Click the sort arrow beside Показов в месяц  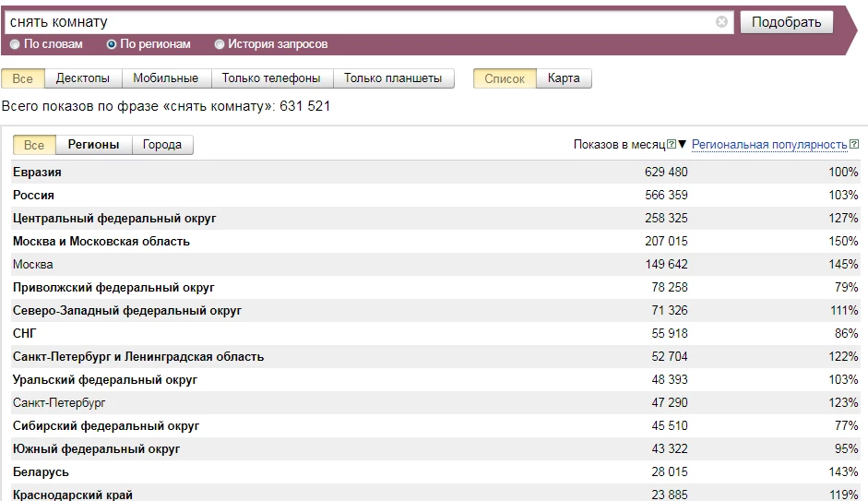682,144
